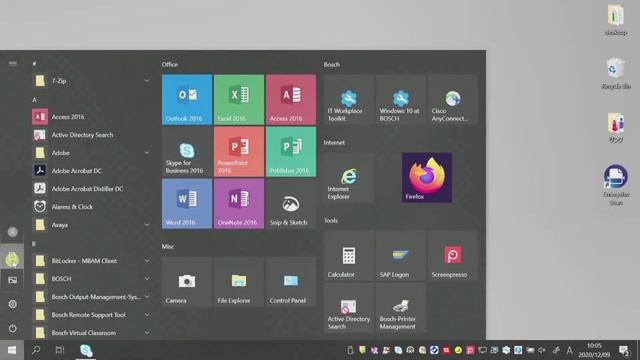
Task: Click the Misc group header
Action: [168, 247]
